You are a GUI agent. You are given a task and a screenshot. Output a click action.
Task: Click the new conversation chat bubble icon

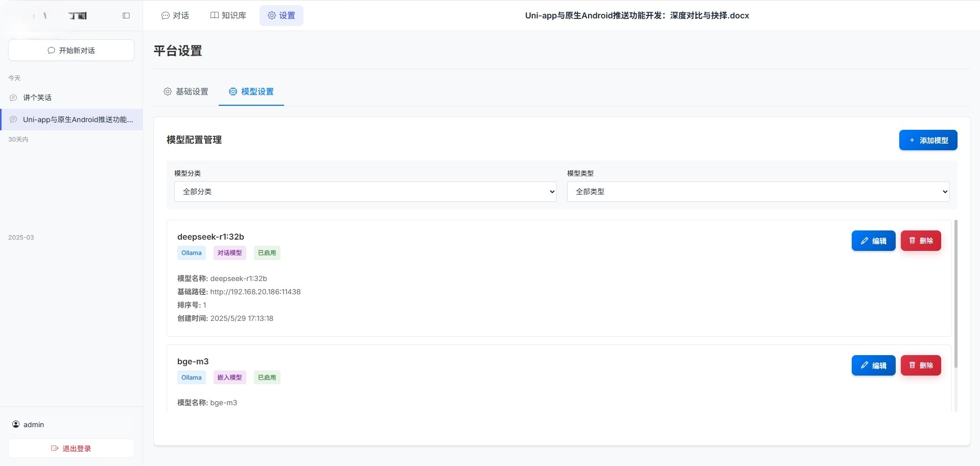[x=51, y=50]
